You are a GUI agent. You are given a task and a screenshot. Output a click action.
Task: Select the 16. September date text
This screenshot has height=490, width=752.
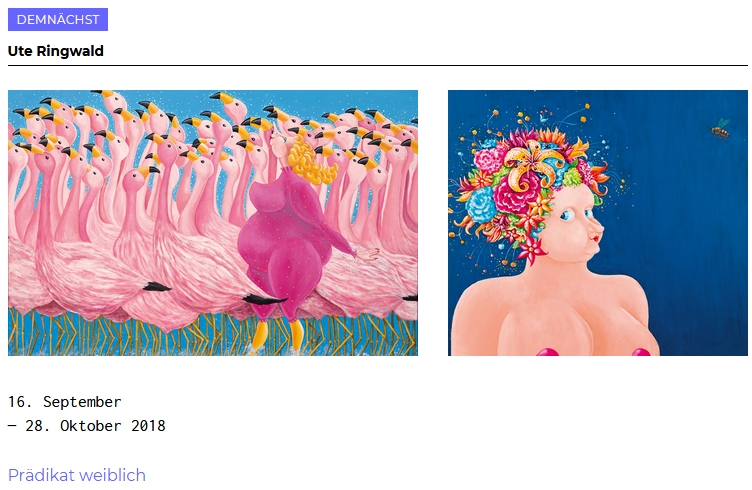tap(65, 402)
